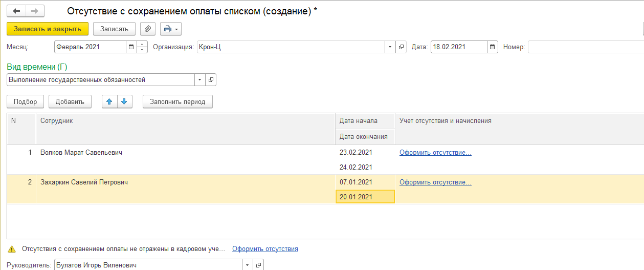
Task: Click the Заполнить период button
Action: click(177, 101)
